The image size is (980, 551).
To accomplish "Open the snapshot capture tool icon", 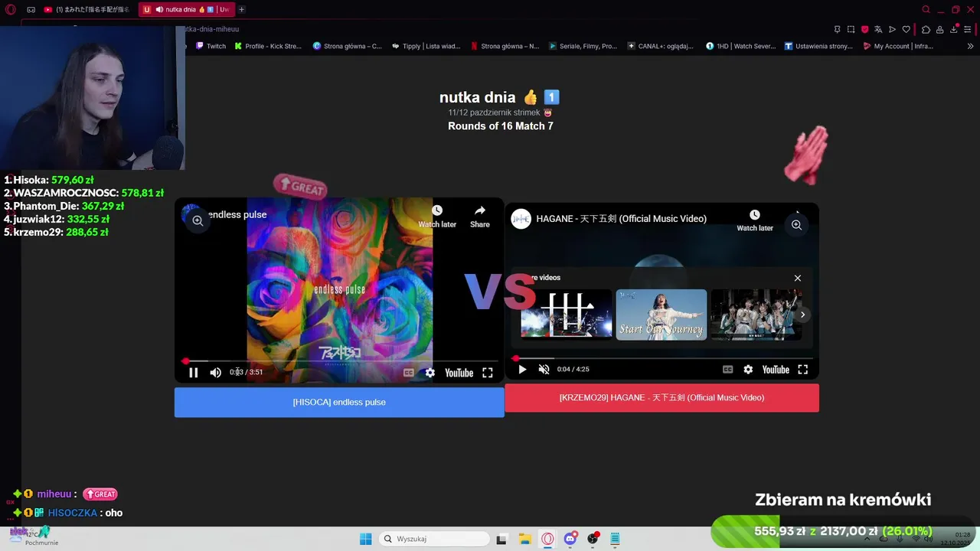I will click(x=851, y=29).
